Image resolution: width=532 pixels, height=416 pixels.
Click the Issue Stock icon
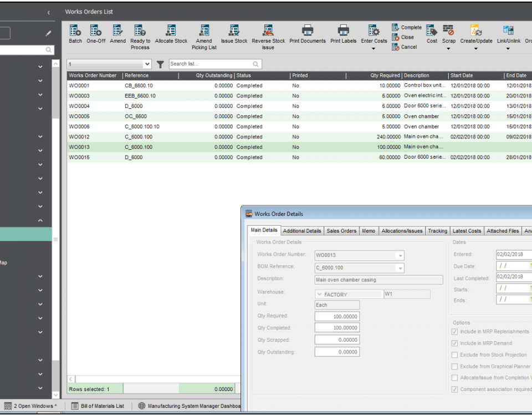coord(234,31)
